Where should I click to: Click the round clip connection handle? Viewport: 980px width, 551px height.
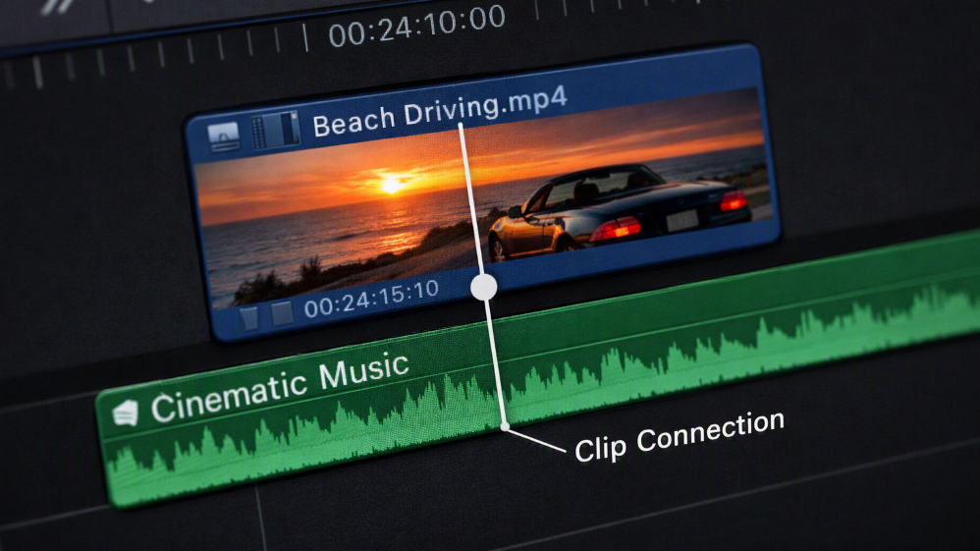click(x=484, y=287)
